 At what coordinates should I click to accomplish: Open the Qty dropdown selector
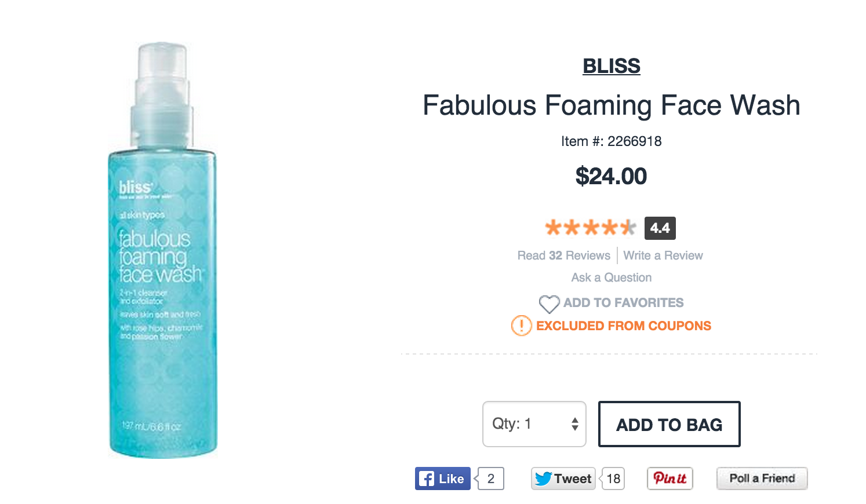pyautogui.click(x=533, y=424)
